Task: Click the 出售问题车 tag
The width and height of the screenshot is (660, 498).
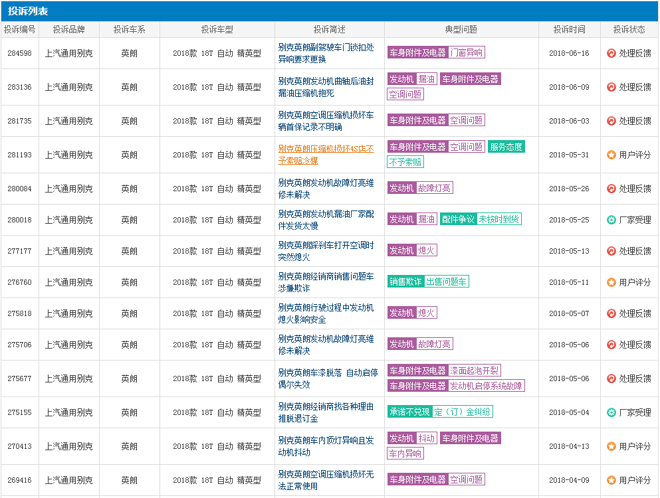Action: coord(446,282)
